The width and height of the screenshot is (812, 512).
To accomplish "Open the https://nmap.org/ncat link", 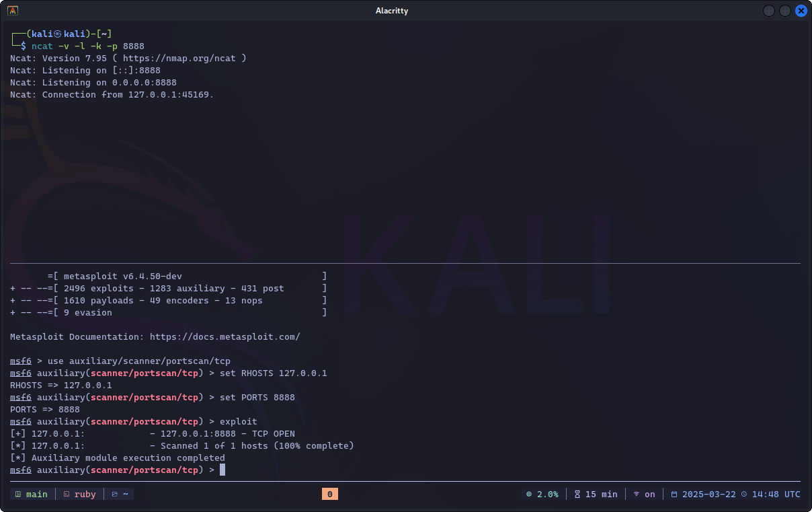I will click(x=179, y=58).
